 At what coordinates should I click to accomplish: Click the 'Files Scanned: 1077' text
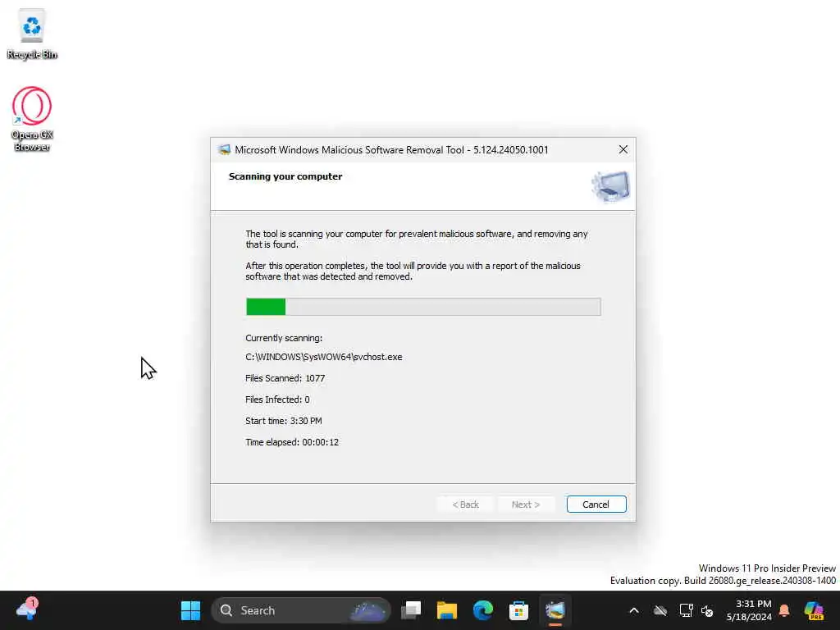(x=285, y=378)
